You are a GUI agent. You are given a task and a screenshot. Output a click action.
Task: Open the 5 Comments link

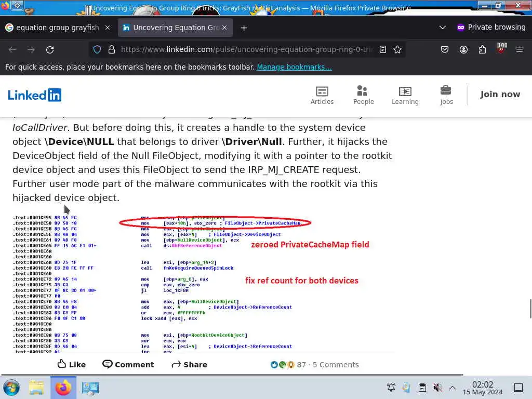click(x=336, y=365)
